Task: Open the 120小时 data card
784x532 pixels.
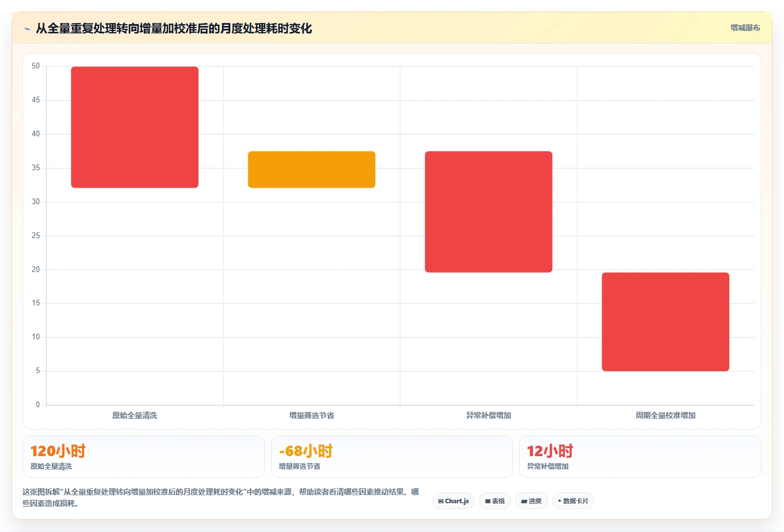Action: pos(144,457)
